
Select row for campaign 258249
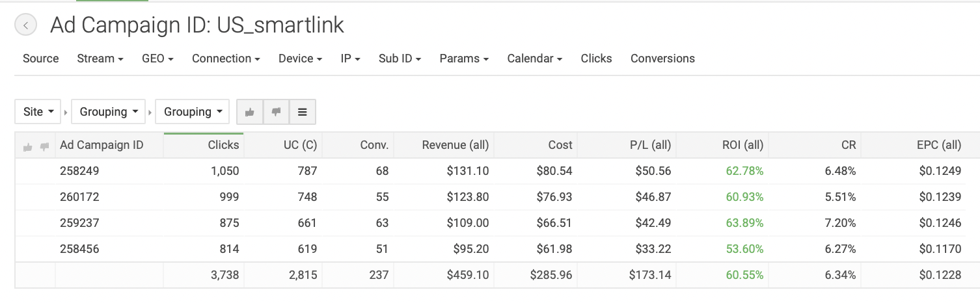click(78, 171)
